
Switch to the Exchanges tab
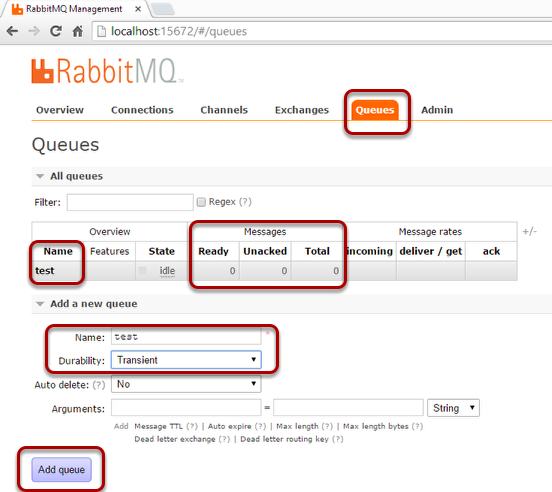[x=302, y=110]
